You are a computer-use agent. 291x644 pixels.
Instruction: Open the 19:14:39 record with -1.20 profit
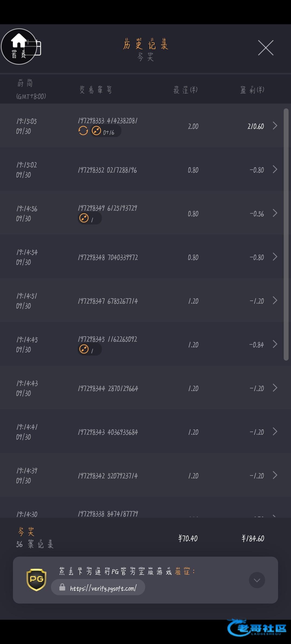click(x=275, y=475)
